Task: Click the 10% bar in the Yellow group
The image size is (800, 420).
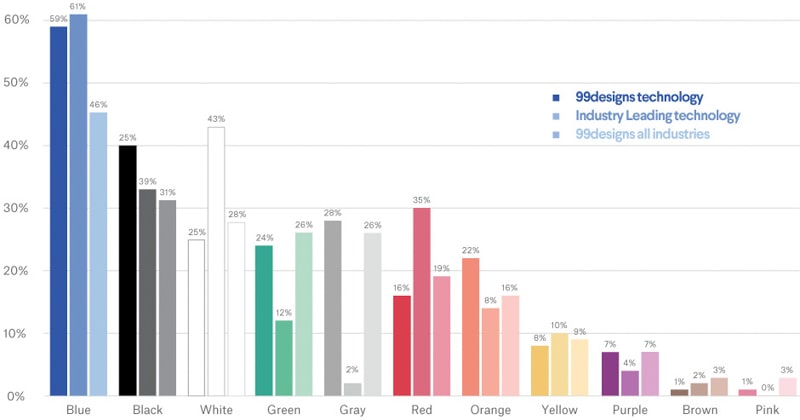Action: pos(558,364)
